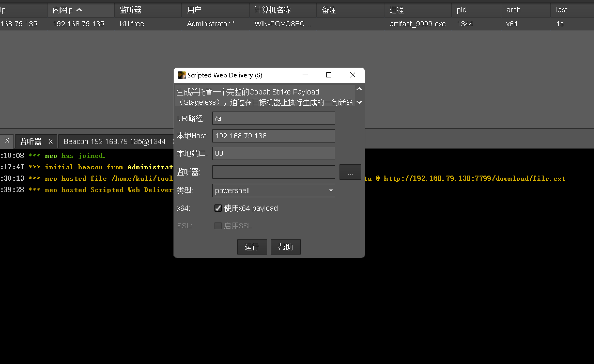Click the 帮助 button

286,247
